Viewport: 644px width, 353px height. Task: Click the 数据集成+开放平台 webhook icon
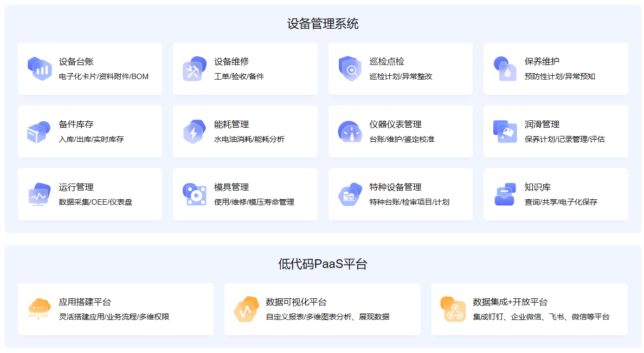(453, 309)
